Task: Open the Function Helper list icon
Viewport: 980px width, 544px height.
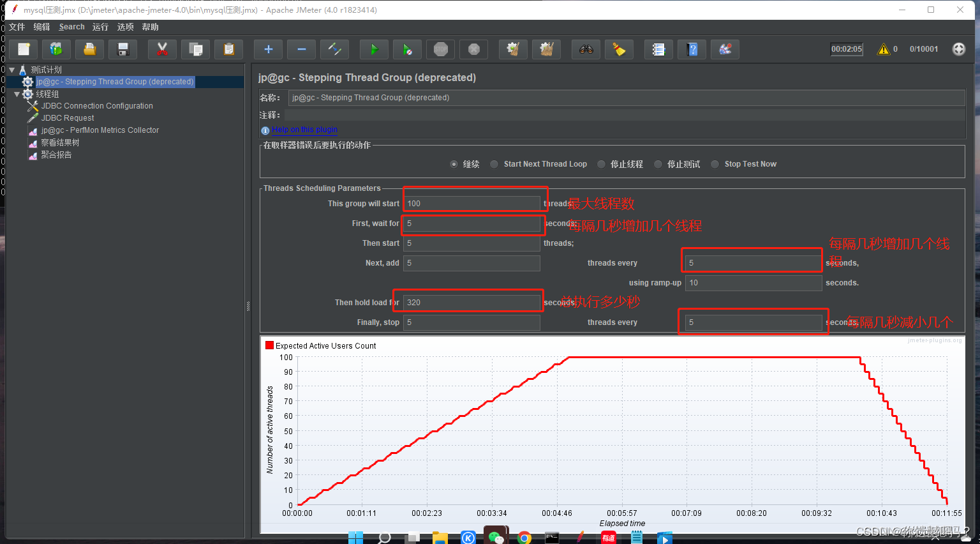Action: click(658, 49)
